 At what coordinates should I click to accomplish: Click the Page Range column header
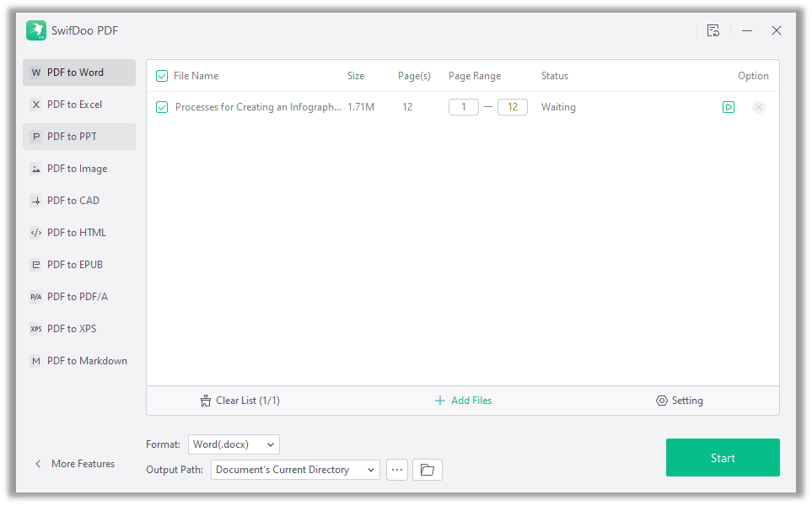tap(475, 76)
